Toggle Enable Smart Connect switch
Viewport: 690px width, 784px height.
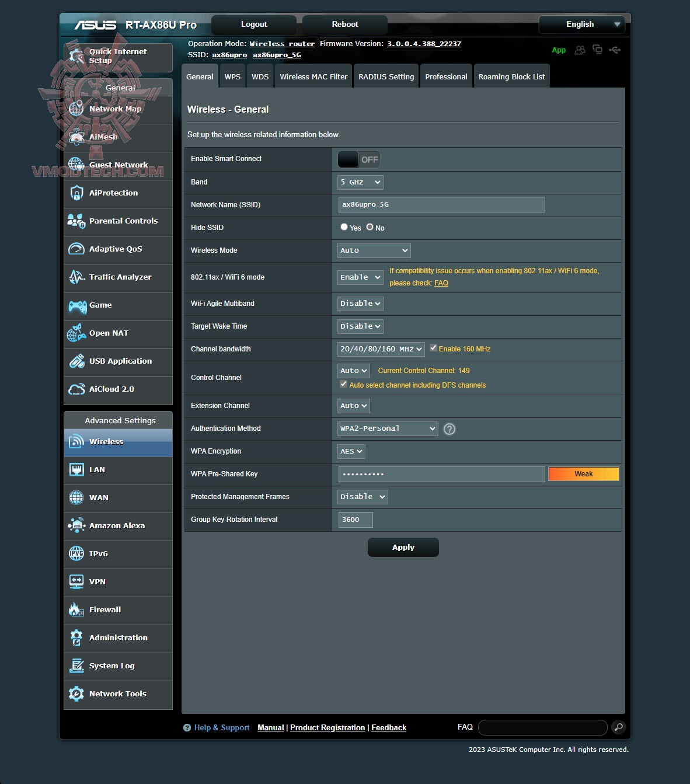click(358, 159)
